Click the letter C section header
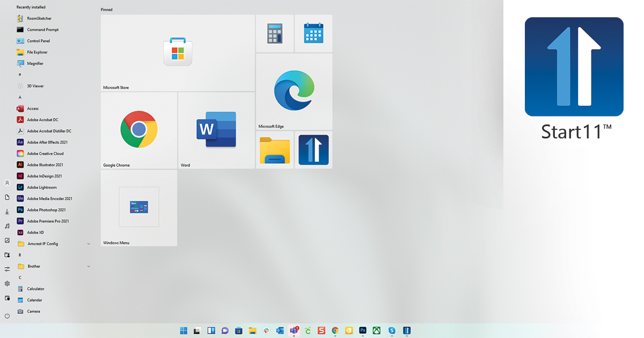This screenshot has height=338, width=644. coord(20,277)
